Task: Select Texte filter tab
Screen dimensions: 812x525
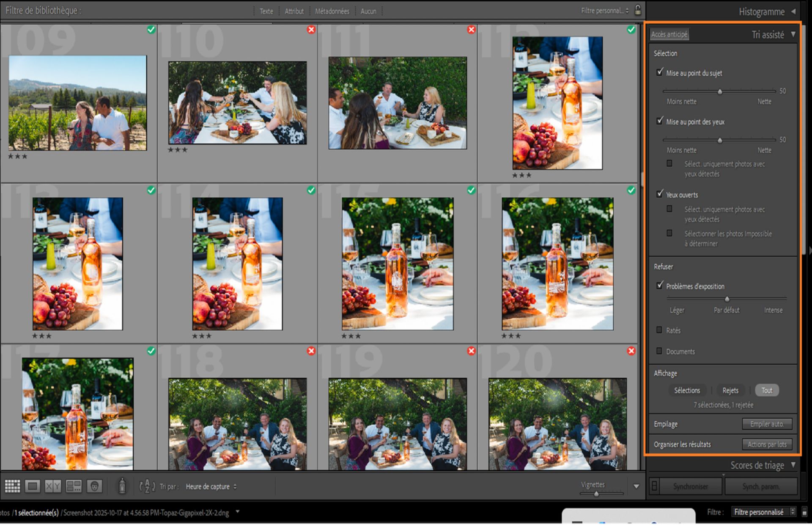Action: coord(266,11)
